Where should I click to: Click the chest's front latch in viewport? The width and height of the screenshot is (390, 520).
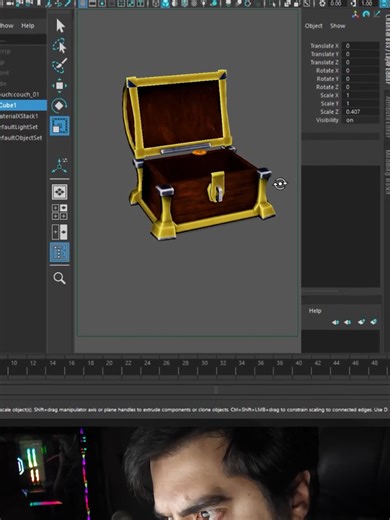(216, 187)
